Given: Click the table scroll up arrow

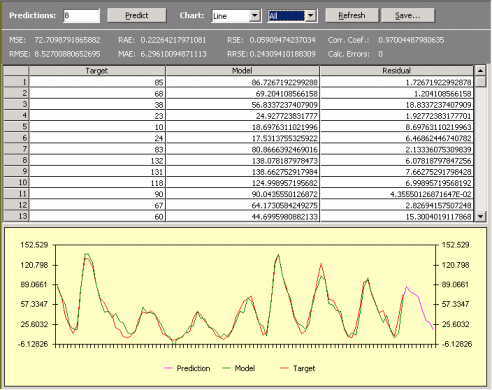Looking at the screenshot, I should point(480,70).
